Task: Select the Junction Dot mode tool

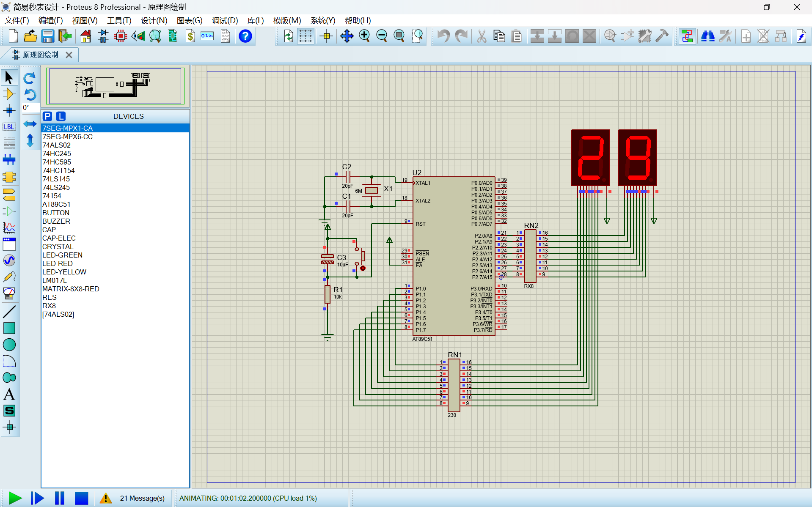Action: click(x=9, y=111)
